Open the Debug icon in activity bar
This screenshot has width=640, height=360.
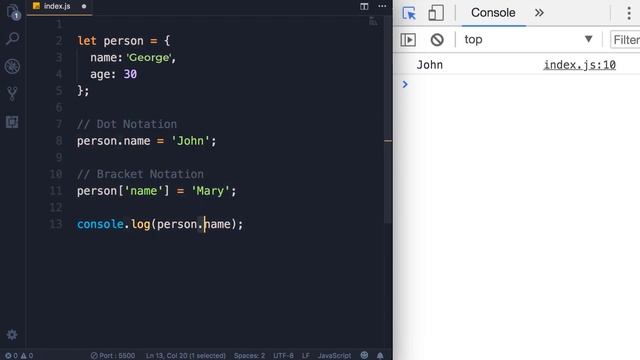pos(12,66)
